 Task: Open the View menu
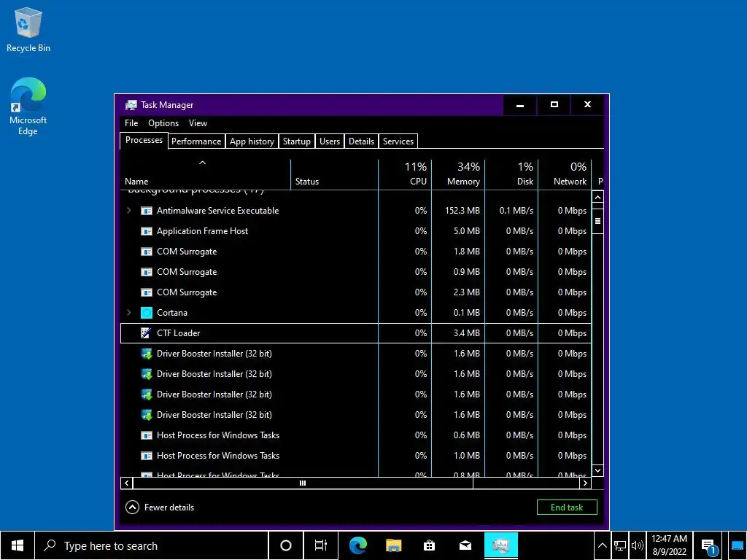tap(198, 123)
